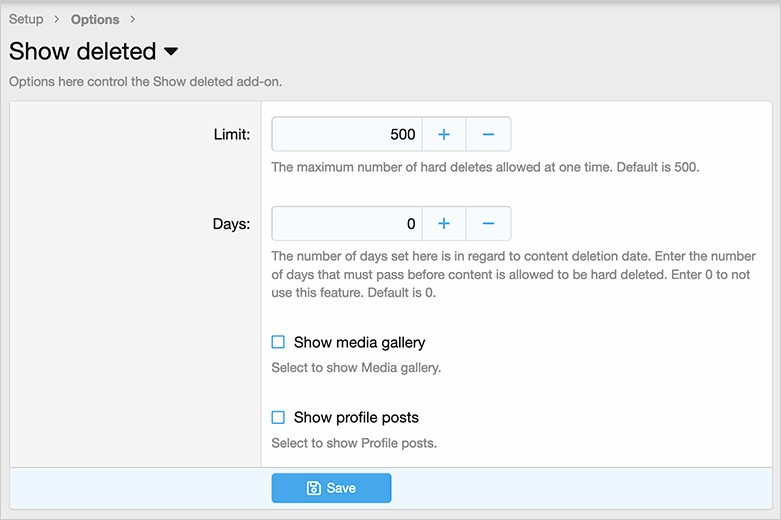Screen dimensions: 781x520
Task: Click the Show media gallery label text
Action: [x=359, y=342]
